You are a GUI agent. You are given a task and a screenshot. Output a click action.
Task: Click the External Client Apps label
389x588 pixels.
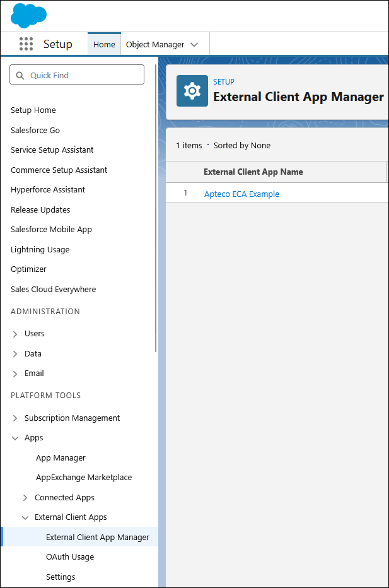[x=71, y=517]
